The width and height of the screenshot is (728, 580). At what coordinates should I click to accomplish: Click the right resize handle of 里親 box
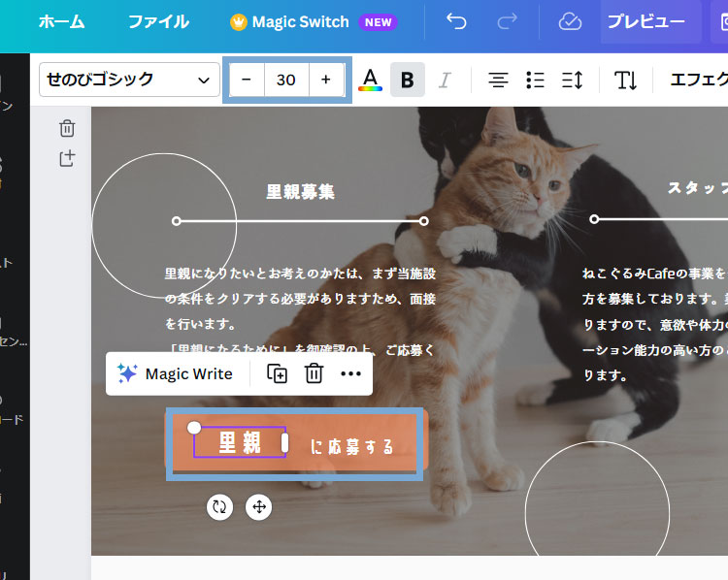point(285,442)
